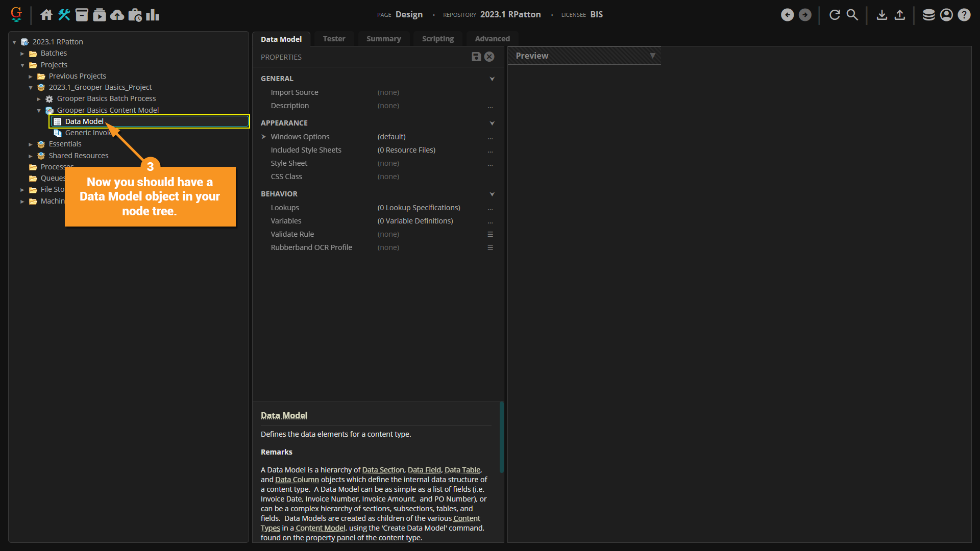Viewport: 980px width, 551px height.
Task: Collapse the GENERAL properties section
Action: pos(492,79)
